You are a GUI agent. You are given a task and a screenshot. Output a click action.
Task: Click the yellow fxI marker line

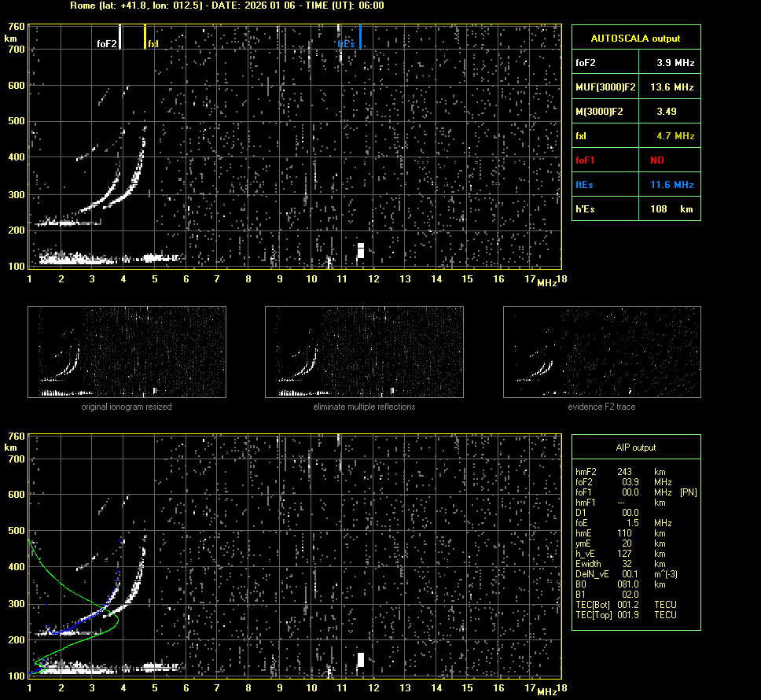(x=145, y=36)
